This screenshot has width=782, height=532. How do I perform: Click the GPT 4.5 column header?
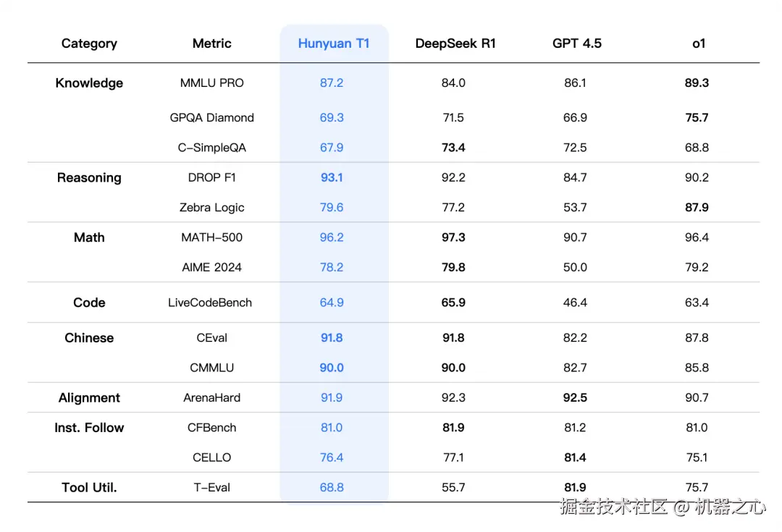point(577,43)
